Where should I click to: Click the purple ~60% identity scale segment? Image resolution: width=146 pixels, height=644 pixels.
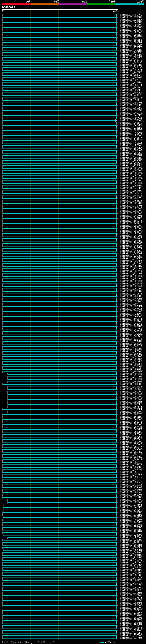click(x=73, y=4)
